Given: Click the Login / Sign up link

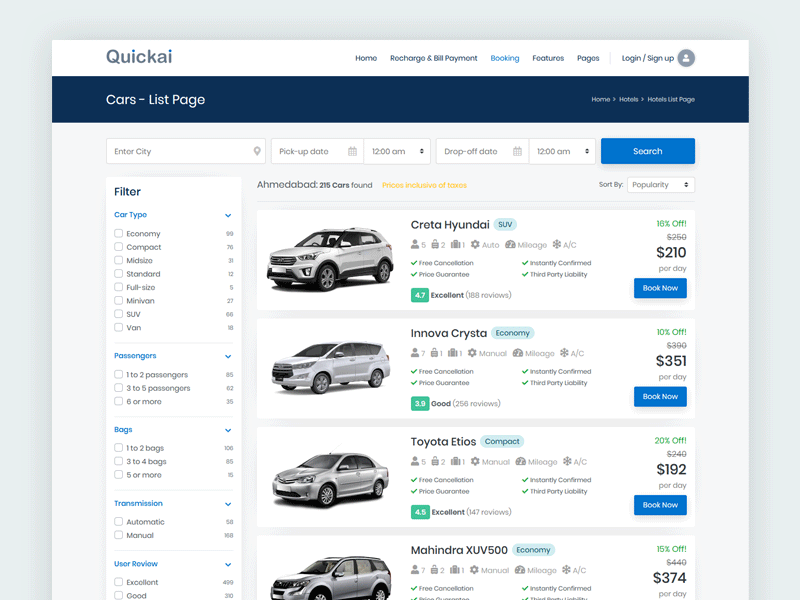Looking at the screenshot, I should coord(648,58).
